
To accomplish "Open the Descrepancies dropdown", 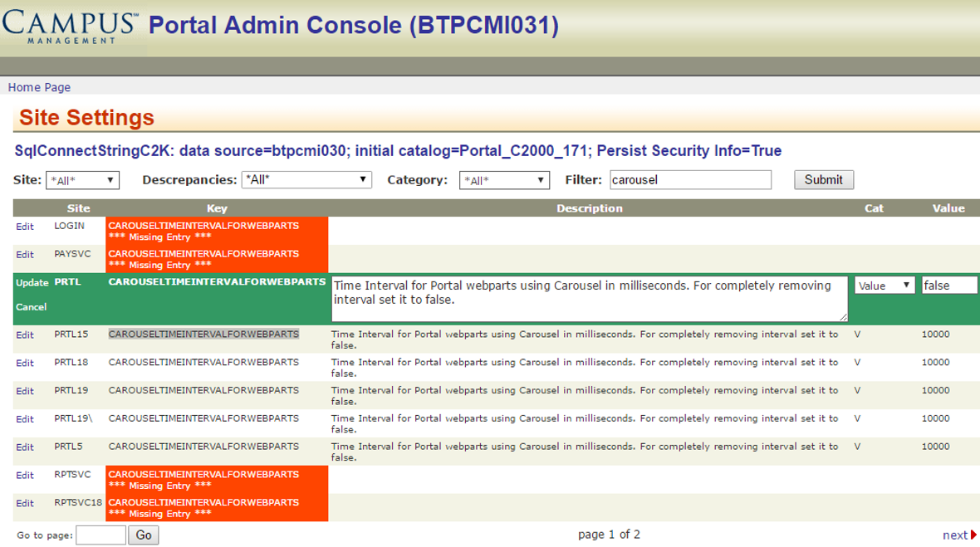I will pos(306,180).
